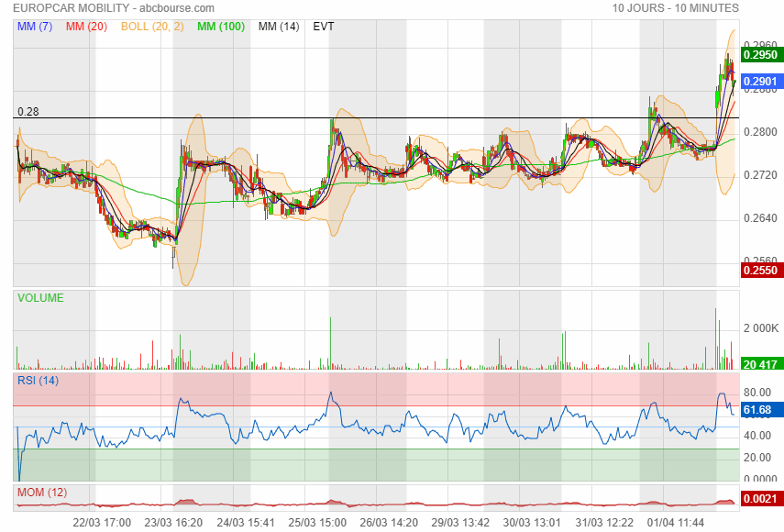784x532 pixels.
Task: Click the 25/03 15:00 time axis label
Action: (x=317, y=522)
